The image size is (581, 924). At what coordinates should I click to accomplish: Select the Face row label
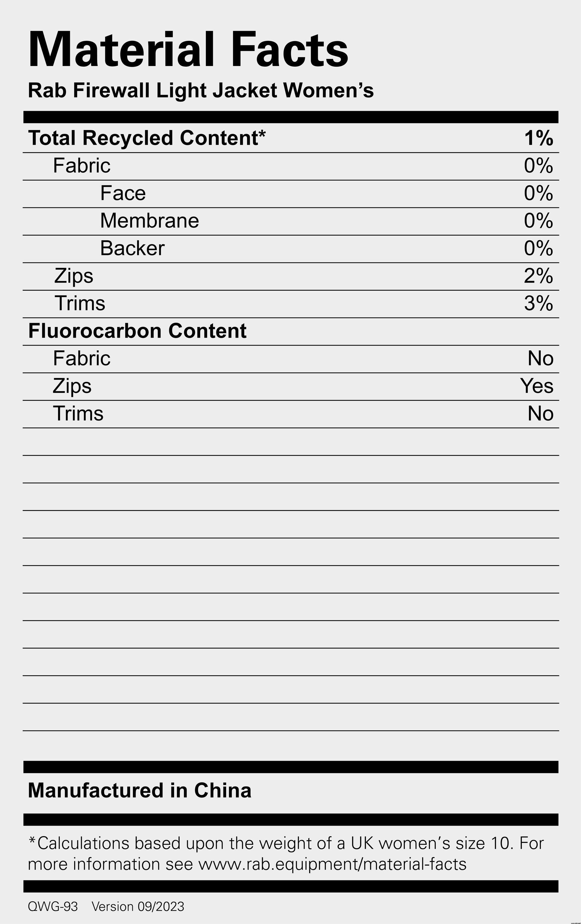click(123, 193)
